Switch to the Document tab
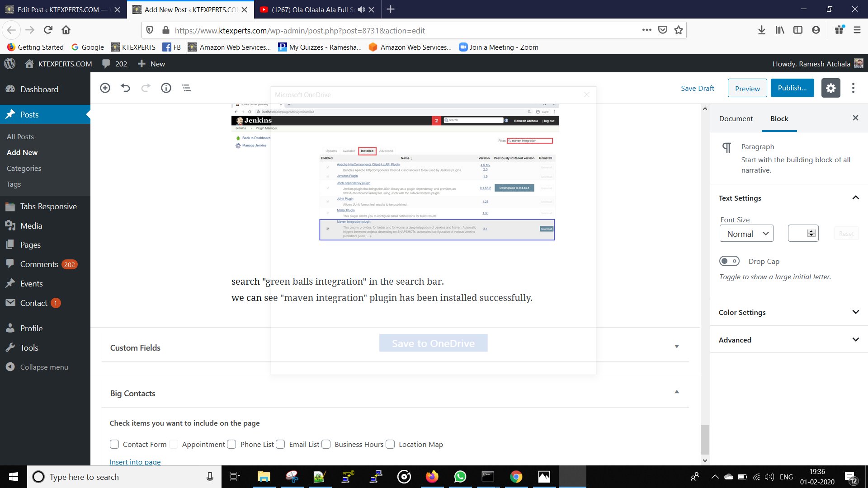Screen dimensions: 868x488 coord(736,118)
